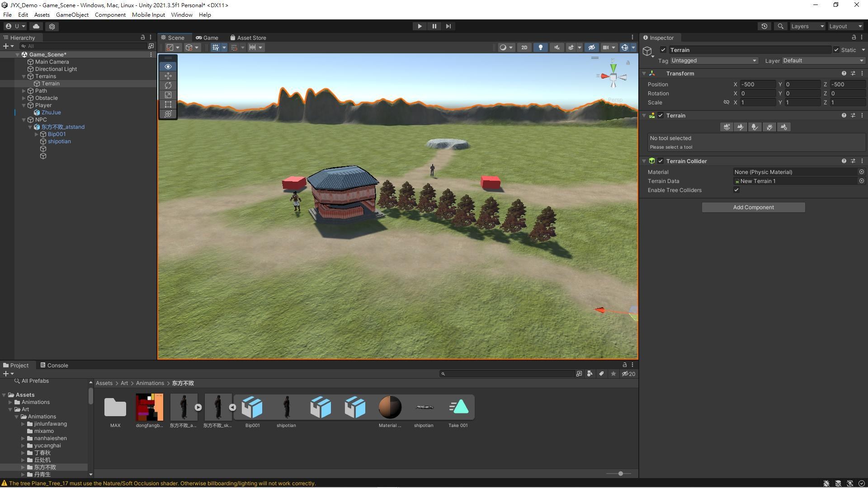Uncheck Enable Tree Colliders checkbox
Viewport: 868px width, 488px height.
pyautogui.click(x=736, y=190)
